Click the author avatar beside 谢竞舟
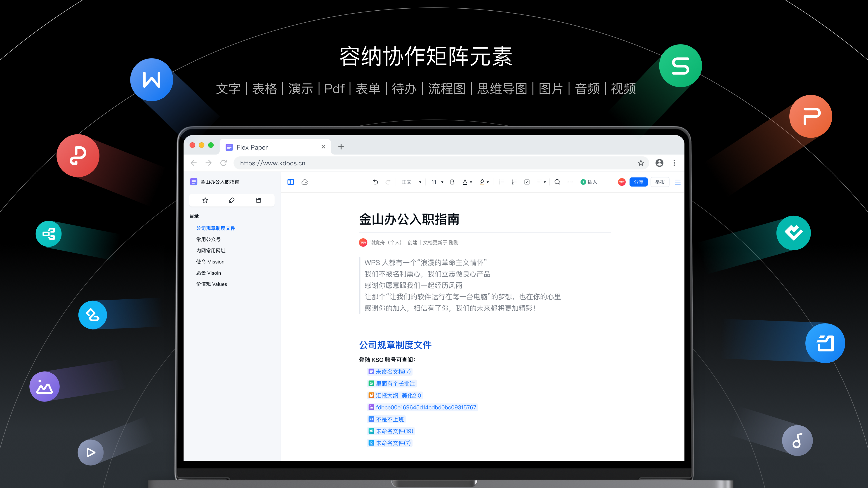868x488 pixels. pyautogui.click(x=363, y=242)
